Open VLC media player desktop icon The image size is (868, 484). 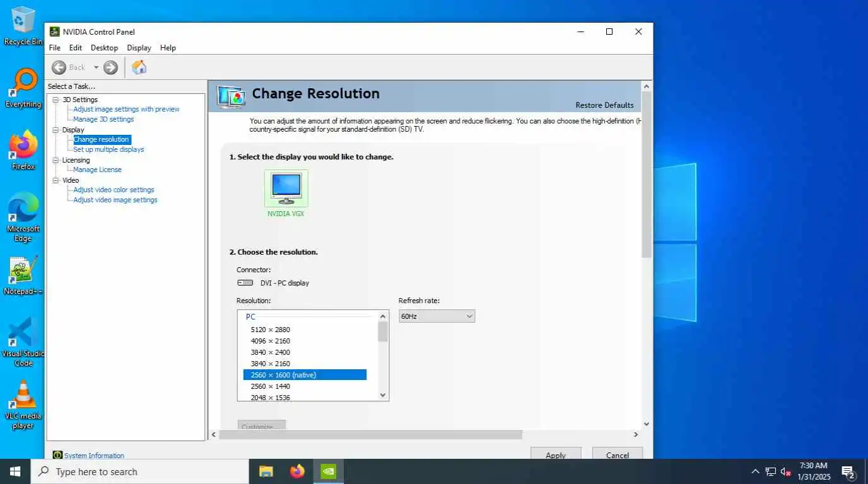point(23,405)
